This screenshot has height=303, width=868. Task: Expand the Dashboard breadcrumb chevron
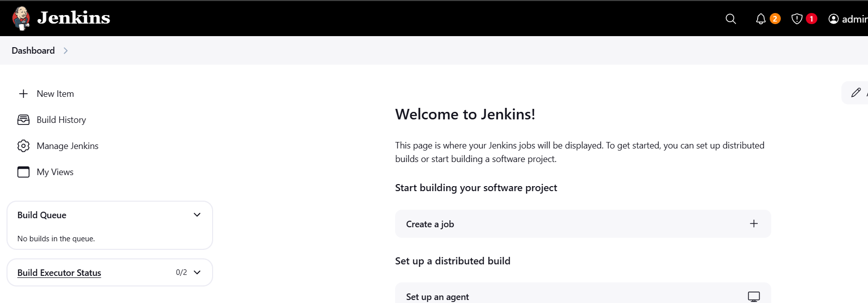click(x=66, y=51)
